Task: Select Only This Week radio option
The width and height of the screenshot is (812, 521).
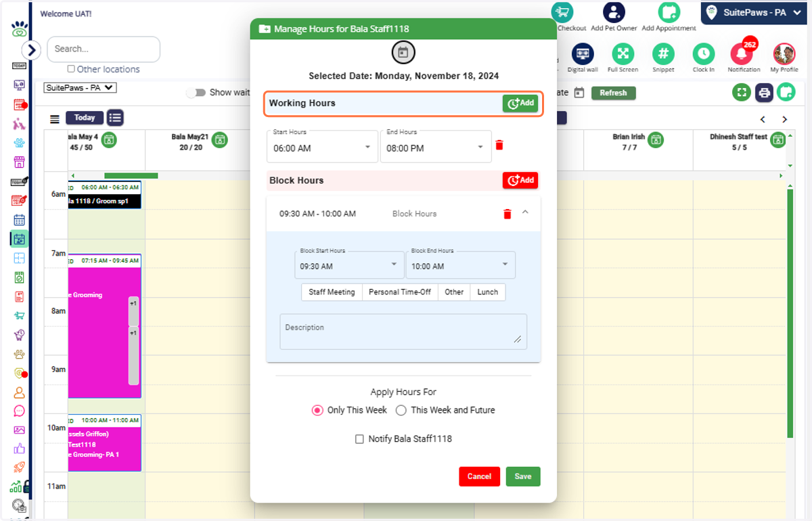Action: pos(317,410)
